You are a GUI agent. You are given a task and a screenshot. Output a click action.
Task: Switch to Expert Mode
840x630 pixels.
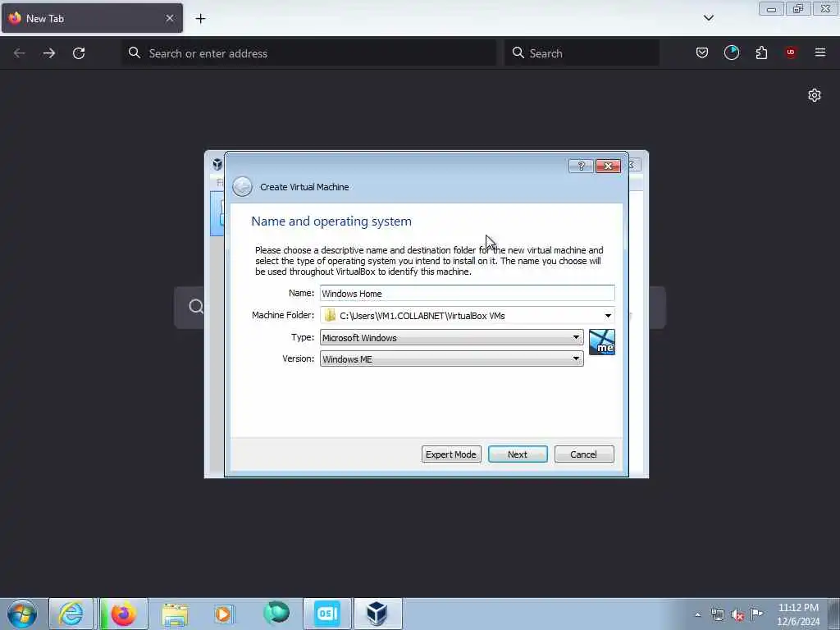click(451, 454)
